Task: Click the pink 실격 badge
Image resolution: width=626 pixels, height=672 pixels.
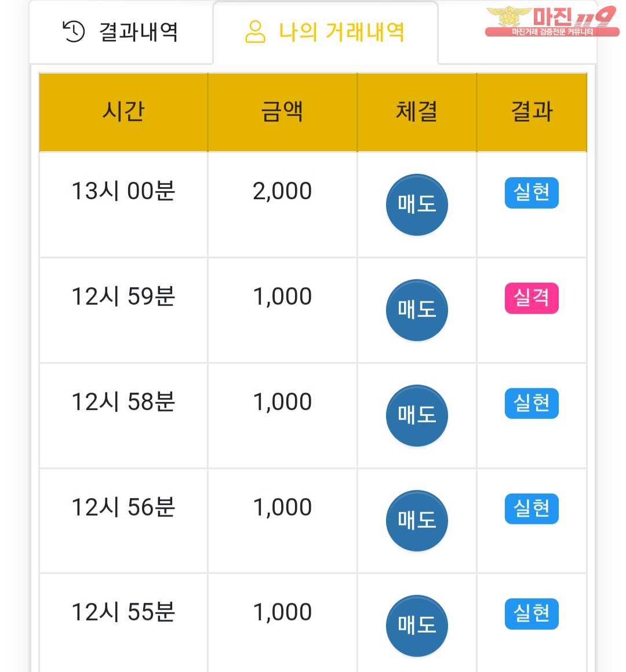Action: pyautogui.click(x=532, y=298)
